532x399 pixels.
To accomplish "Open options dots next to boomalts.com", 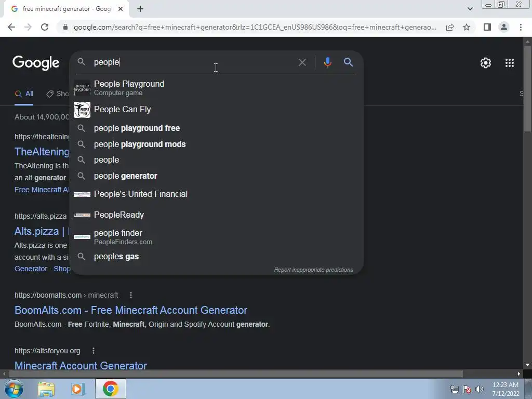I will point(130,295).
